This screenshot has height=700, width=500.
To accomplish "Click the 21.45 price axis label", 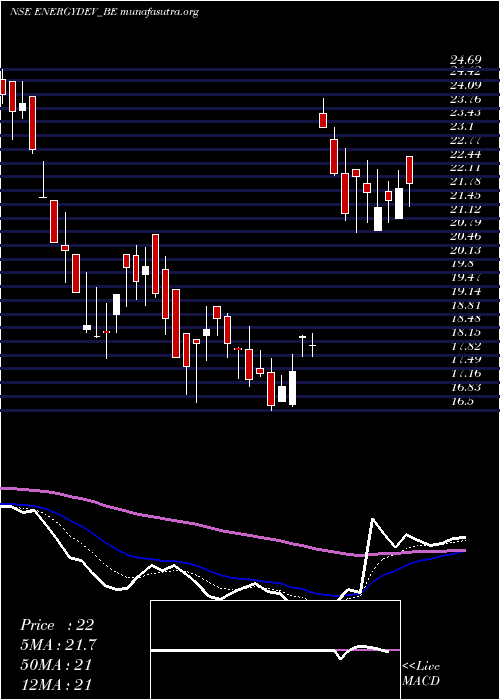I will pos(465,196).
